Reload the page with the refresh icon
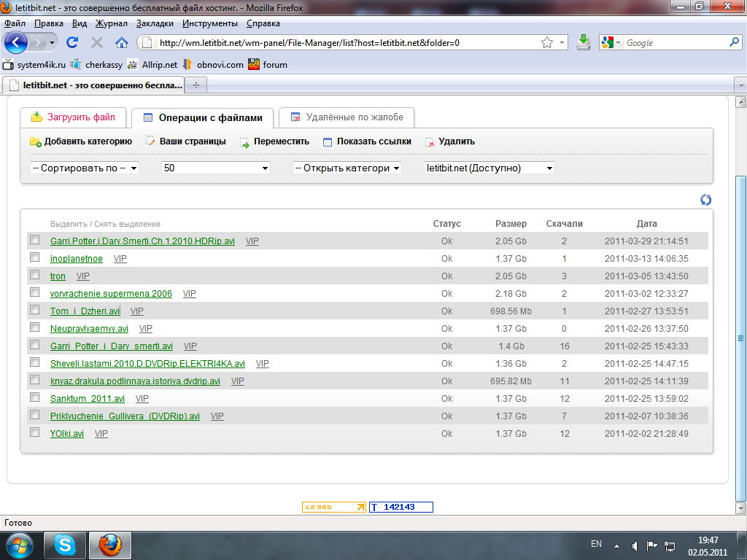Image resolution: width=747 pixels, height=560 pixels. point(72,42)
